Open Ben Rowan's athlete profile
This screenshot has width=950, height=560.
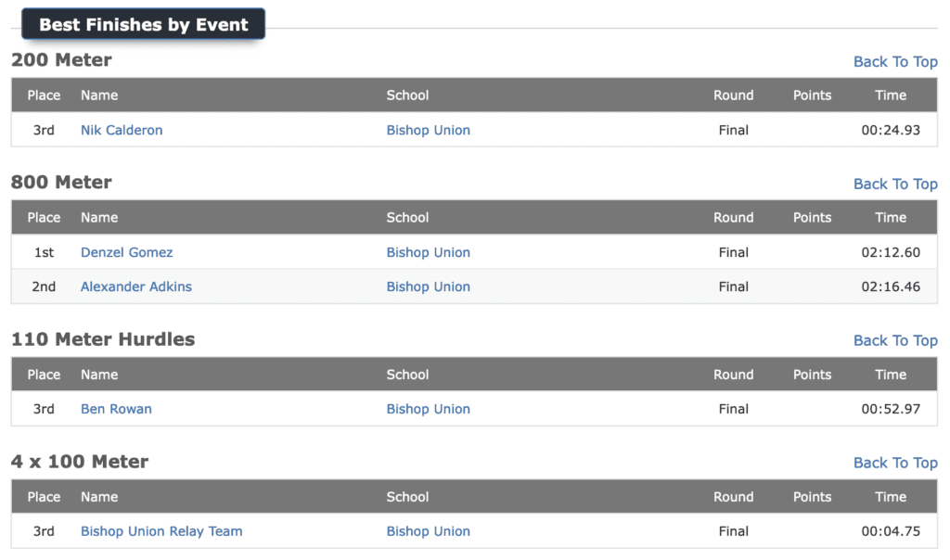[x=116, y=409]
